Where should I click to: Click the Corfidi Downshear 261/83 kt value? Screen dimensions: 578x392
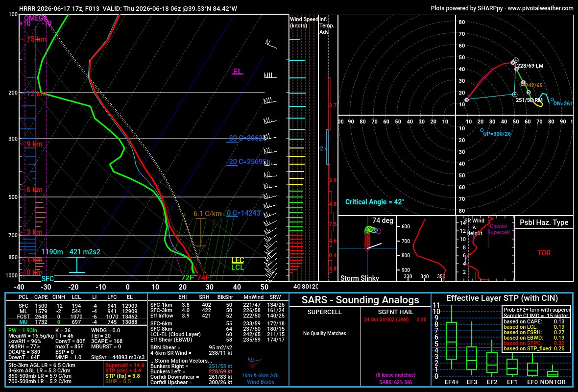220,377
